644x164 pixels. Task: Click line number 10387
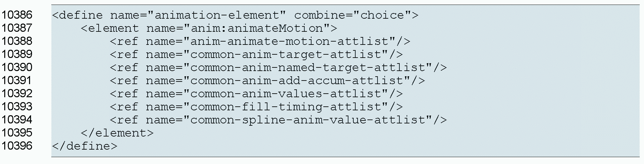[x=17, y=28]
